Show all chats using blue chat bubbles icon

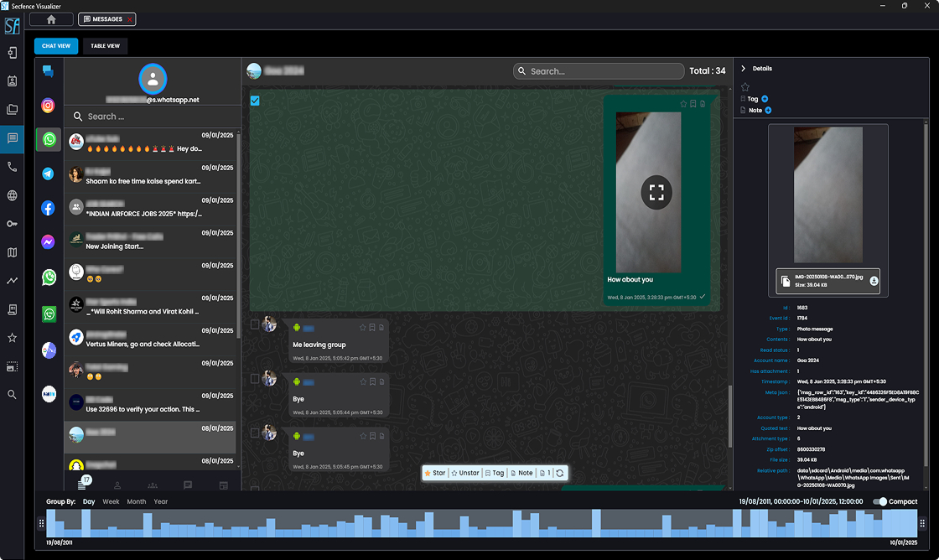49,72
